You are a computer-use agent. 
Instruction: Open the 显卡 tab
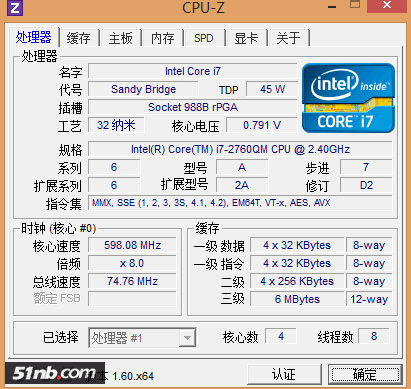coord(246,38)
